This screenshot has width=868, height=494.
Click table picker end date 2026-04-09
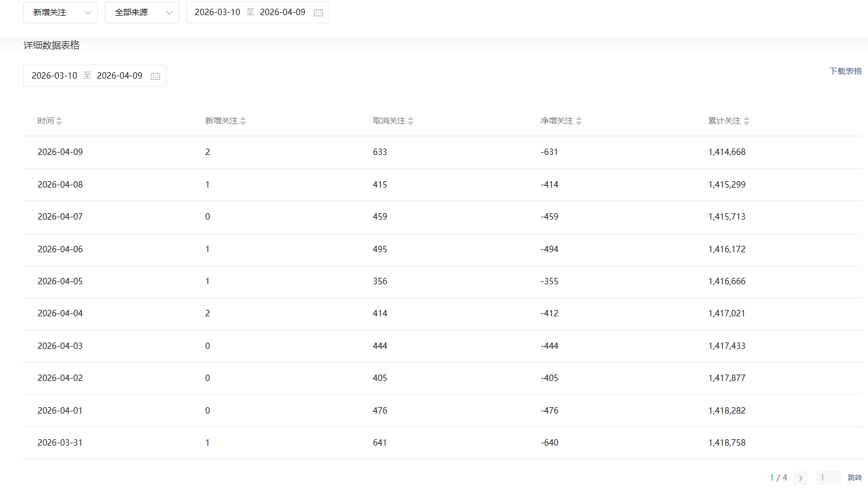click(119, 76)
